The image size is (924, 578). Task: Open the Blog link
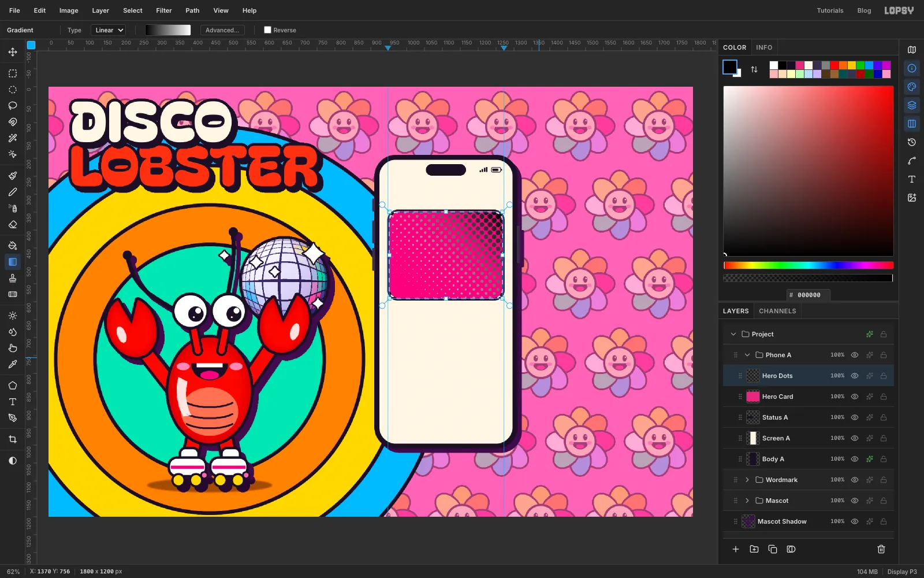coord(864,10)
